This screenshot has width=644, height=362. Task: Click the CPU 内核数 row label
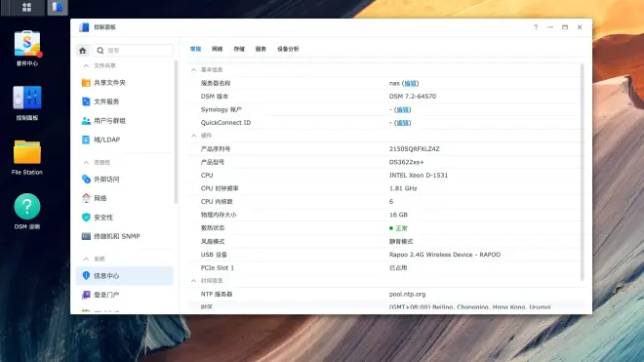pyautogui.click(x=217, y=201)
